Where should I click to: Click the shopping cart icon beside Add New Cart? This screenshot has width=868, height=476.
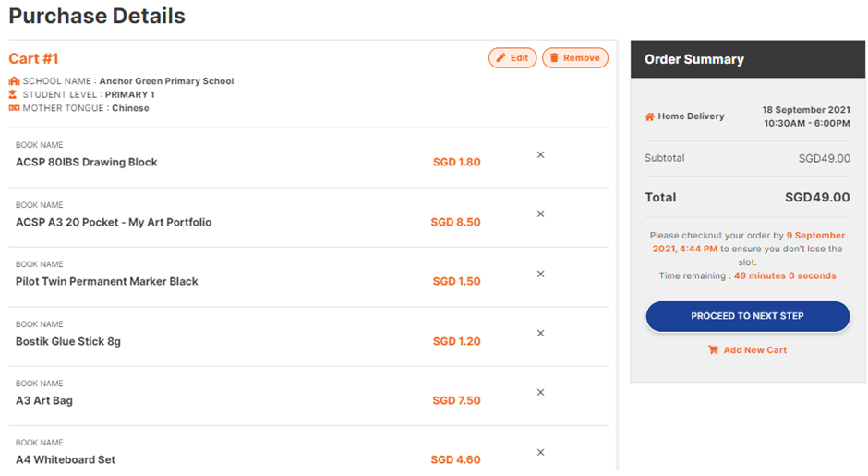(713, 349)
